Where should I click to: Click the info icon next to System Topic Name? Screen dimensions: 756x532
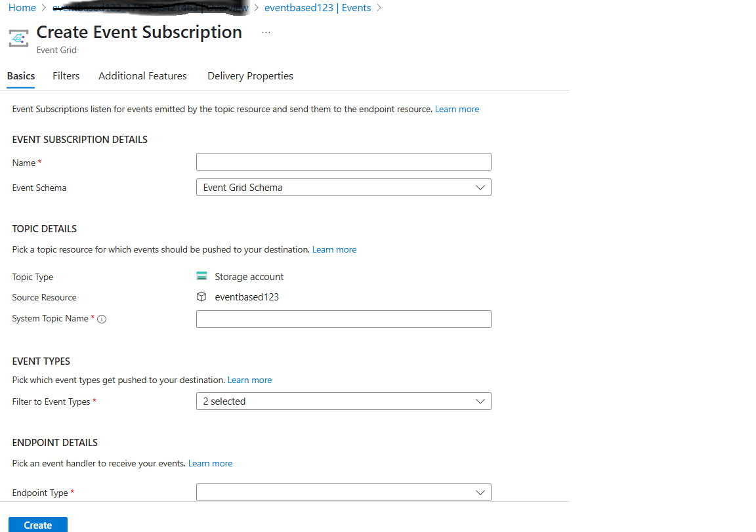coord(102,319)
